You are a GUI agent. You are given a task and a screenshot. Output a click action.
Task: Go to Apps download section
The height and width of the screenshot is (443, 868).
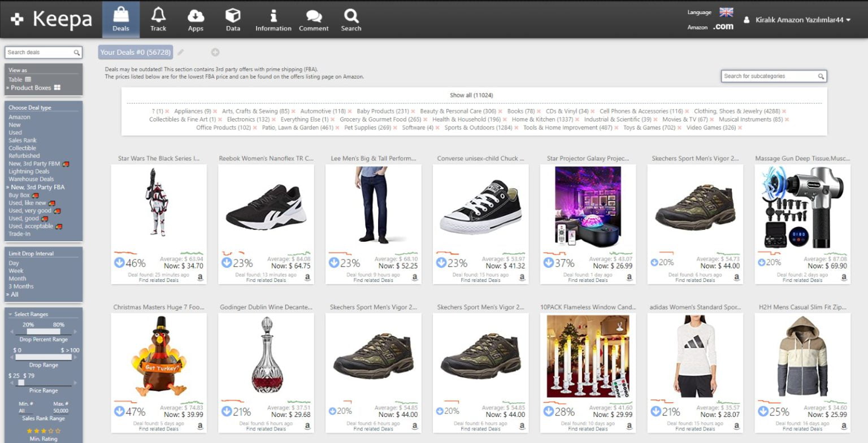click(196, 20)
